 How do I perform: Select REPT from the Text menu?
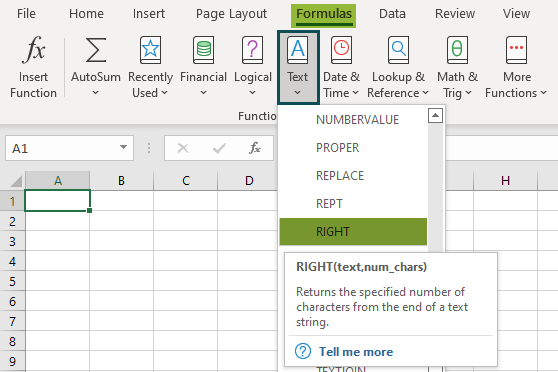click(353, 204)
